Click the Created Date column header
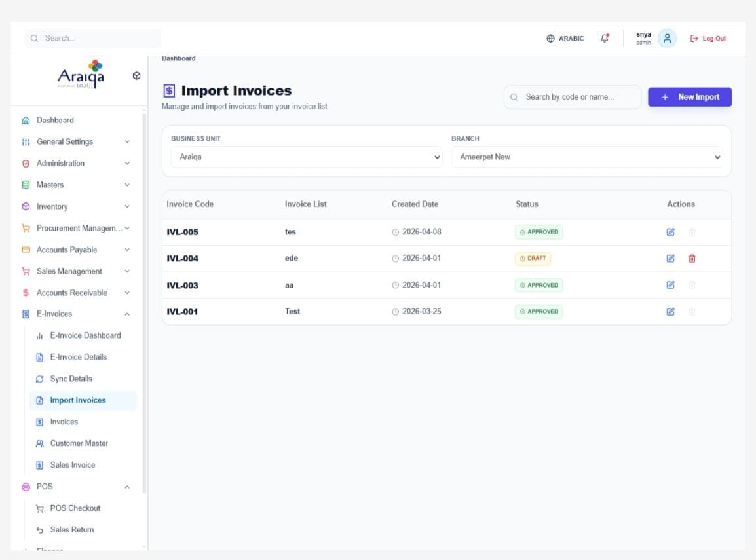Image resolution: width=756 pixels, height=560 pixels. 415,204
